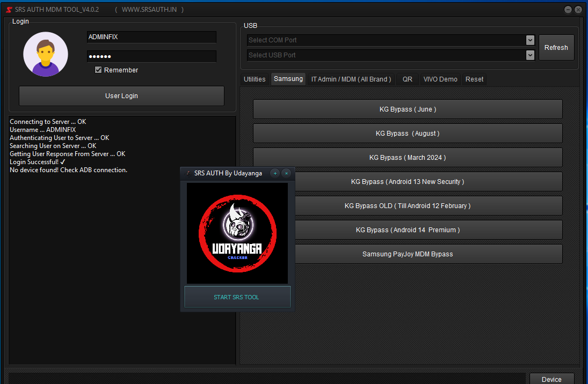This screenshot has width=588, height=384.
Task: Click the SRS AUTH By Udayanga popup title
Action: (x=228, y=173)
